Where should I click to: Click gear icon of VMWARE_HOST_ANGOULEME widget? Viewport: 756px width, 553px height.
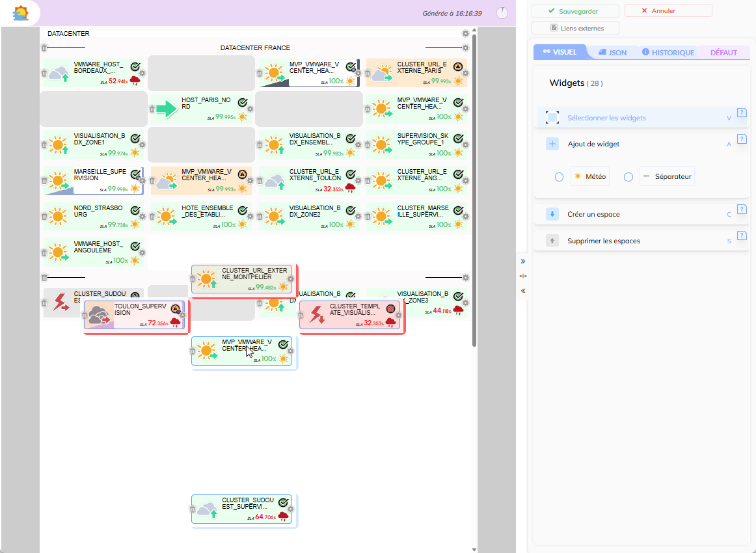pos(142,253)
